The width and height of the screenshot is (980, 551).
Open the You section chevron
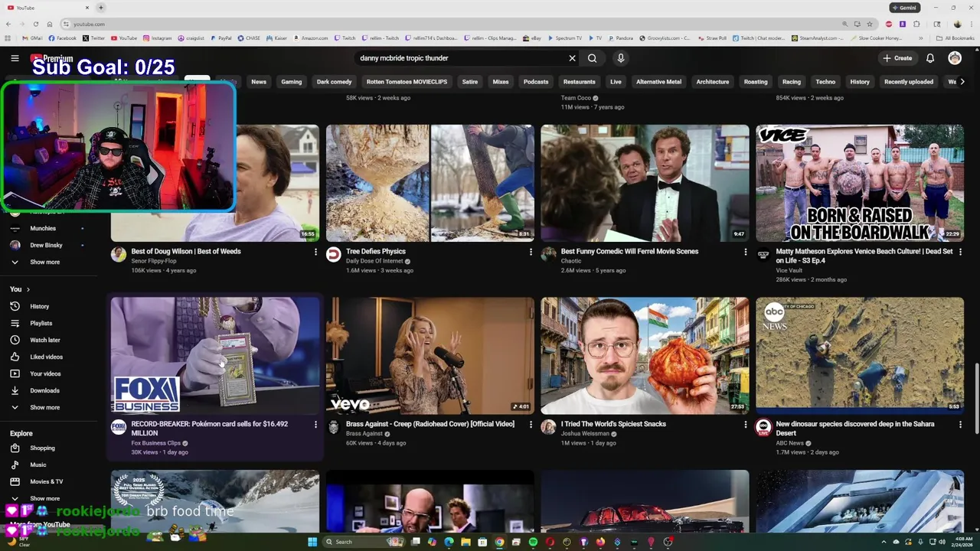coord(28,289)
